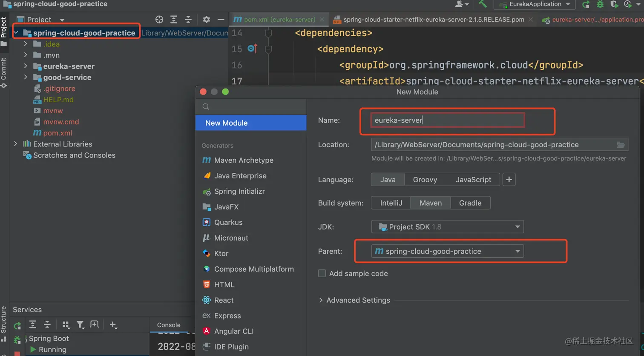Click the module Name input field

point(447,120)
